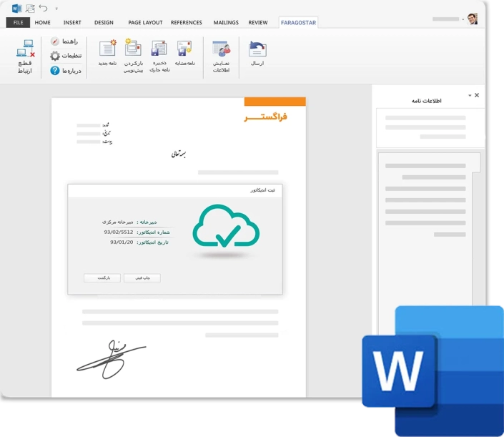
Task: Click the تاریخ اندیکاتور label
Action: coord(153,242)
